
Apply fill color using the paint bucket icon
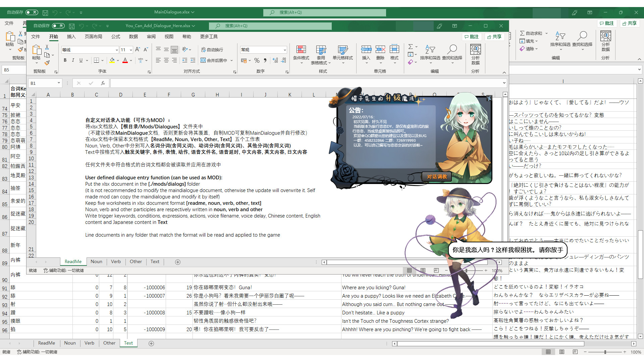[x=112, y=60]
